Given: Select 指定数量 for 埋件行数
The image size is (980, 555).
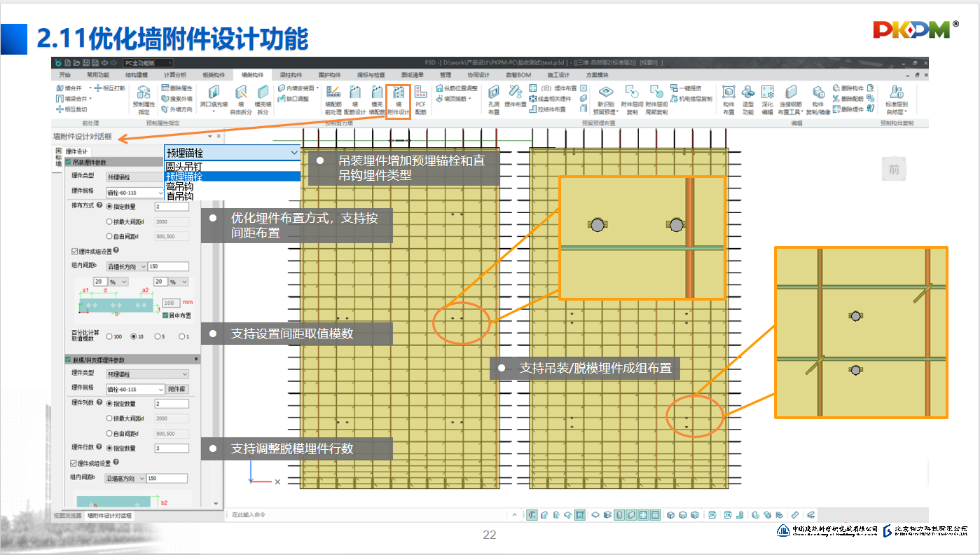Looking at the screenshot, I should [x=109, y=448].
